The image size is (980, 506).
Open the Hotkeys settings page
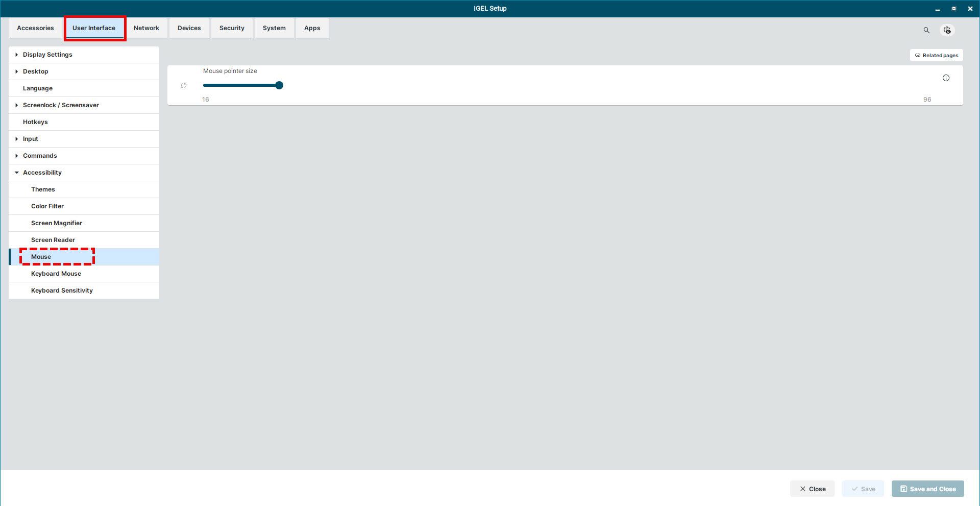point(35,122)
